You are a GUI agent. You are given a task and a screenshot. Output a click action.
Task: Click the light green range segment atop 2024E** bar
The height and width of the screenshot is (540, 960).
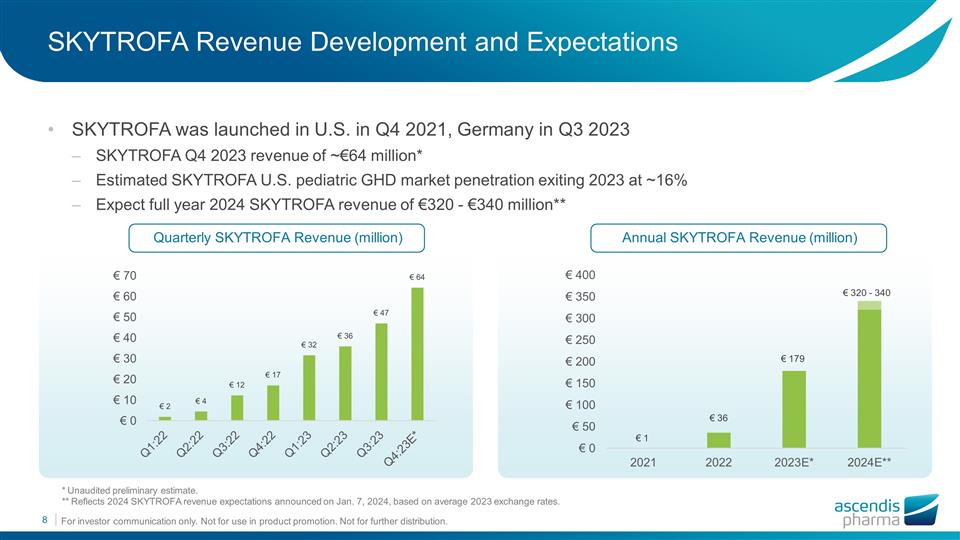869,305
